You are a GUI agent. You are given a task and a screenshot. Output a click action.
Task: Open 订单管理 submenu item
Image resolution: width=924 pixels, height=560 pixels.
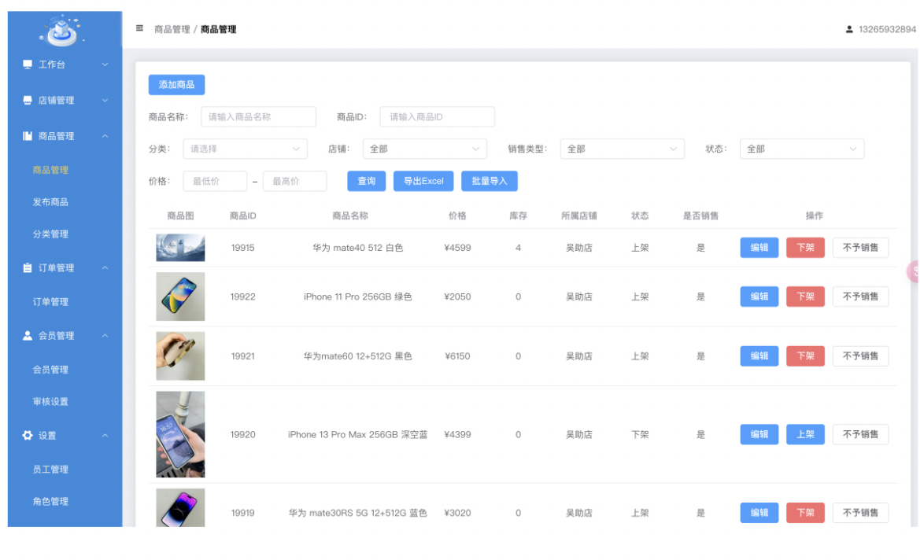(50, 301)
